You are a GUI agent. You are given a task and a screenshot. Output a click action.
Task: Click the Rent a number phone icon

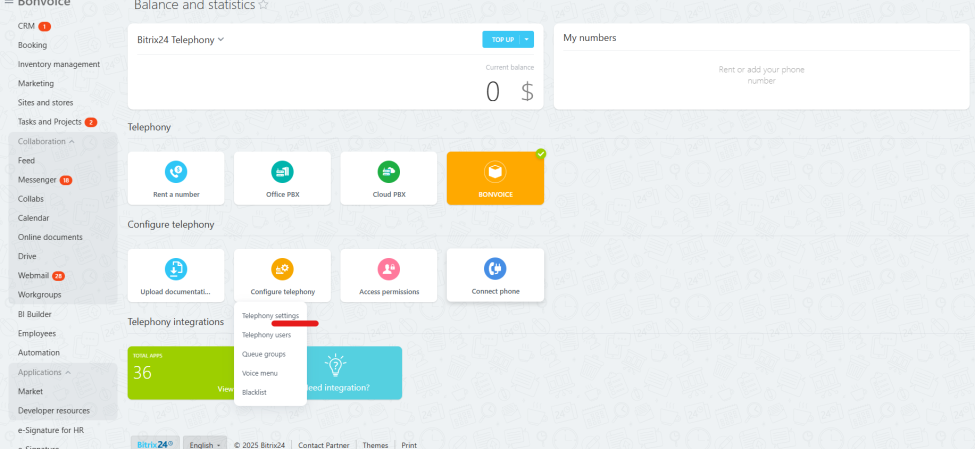(x=176, y=172)
